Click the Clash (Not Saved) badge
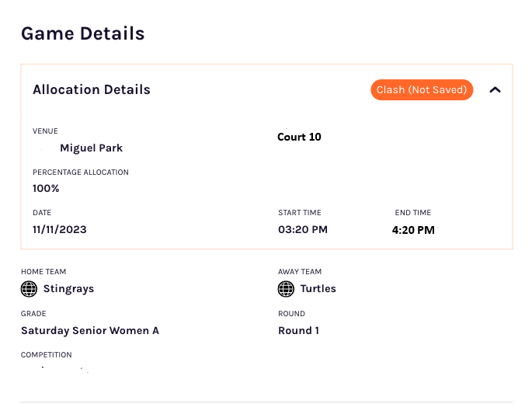This screenshot has width=532, height=404. coord(422,89)
